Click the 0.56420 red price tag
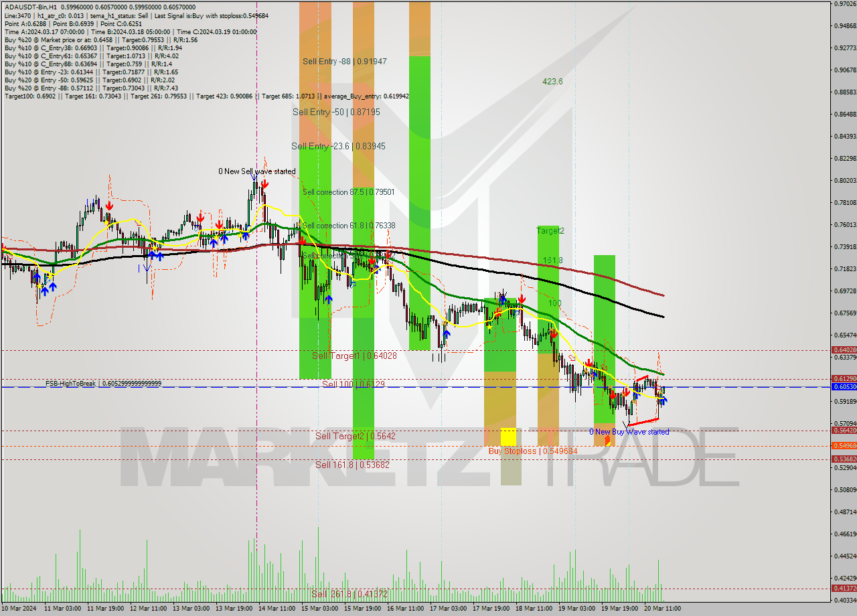The width and height of the screenshot is (857, 616). click(844, 431)
